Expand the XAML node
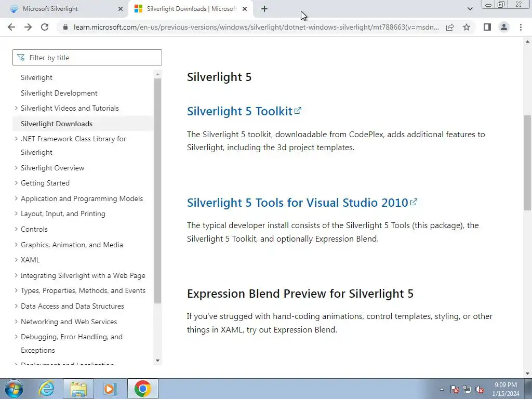 point(16,260)
